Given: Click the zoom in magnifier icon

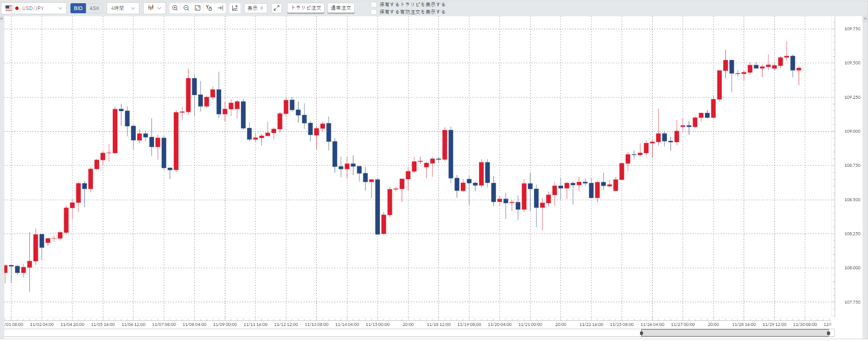Looking at the screenshot, I should click(x=175, y=8).
